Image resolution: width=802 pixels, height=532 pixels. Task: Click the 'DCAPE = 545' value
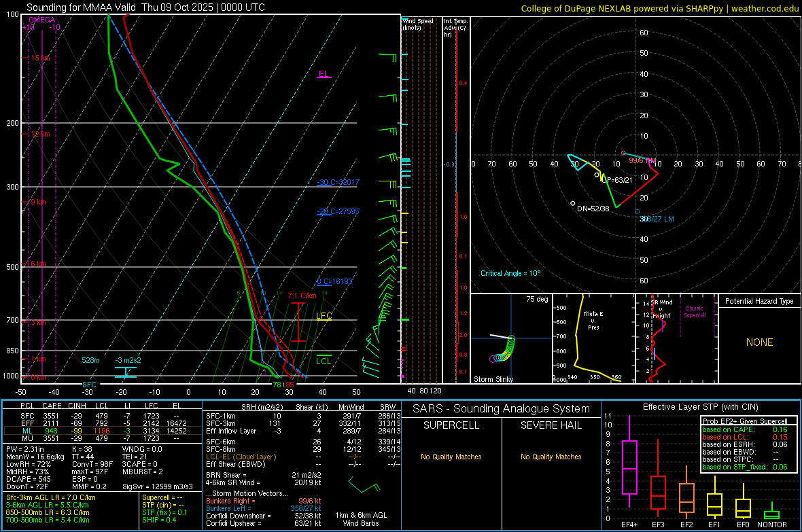[29, 479]
